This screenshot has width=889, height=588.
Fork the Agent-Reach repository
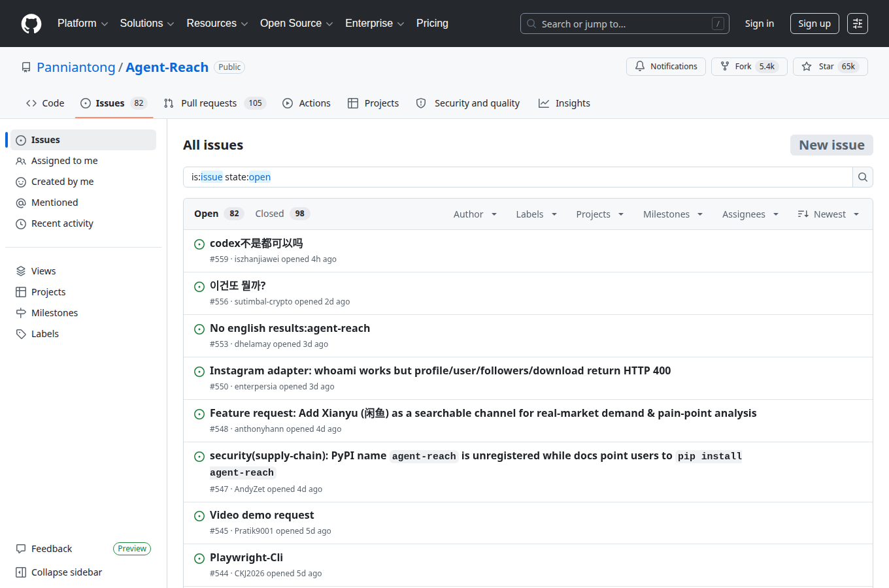tap(749, 67)
